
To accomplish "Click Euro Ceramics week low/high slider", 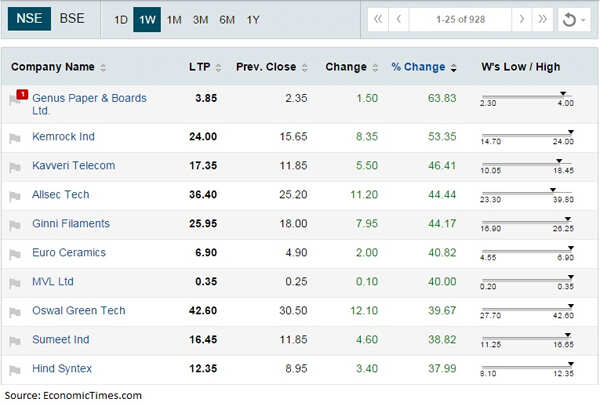I will click(x=527, y=253).
